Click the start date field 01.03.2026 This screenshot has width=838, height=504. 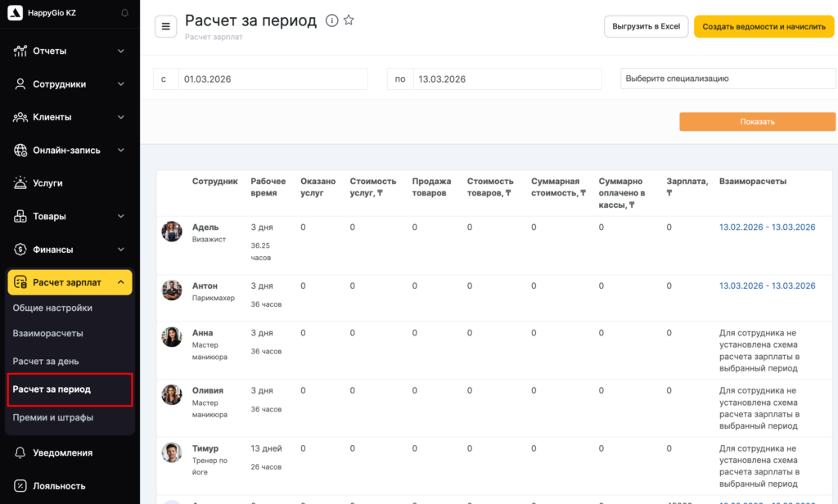273,79
